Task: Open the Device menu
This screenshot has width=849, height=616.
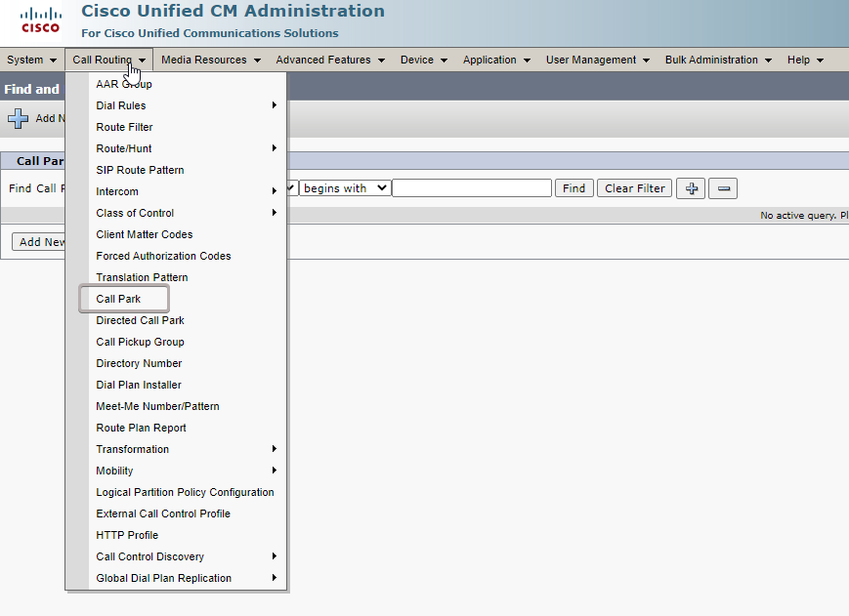Action: point(424,60)
